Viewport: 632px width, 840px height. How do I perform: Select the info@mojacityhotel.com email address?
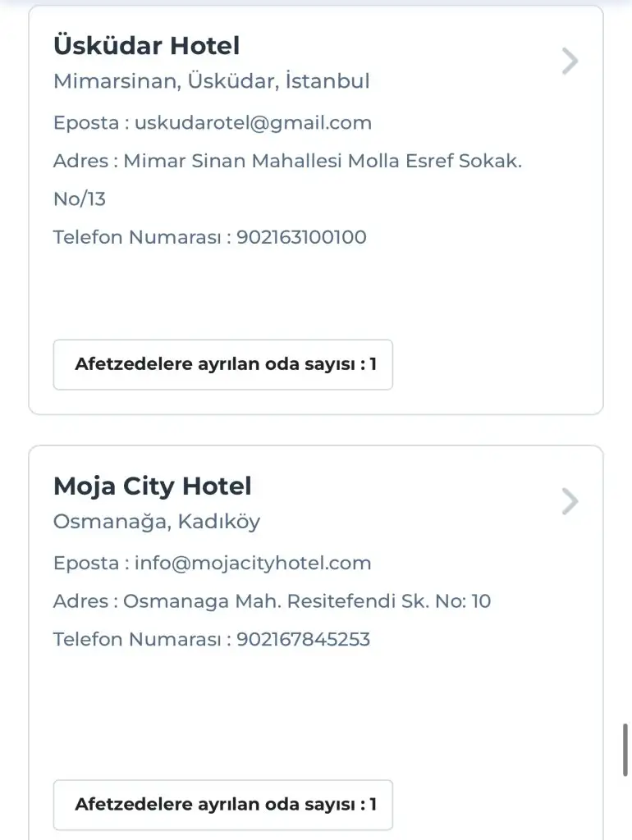pyautogui.click(x=253, y=563)
